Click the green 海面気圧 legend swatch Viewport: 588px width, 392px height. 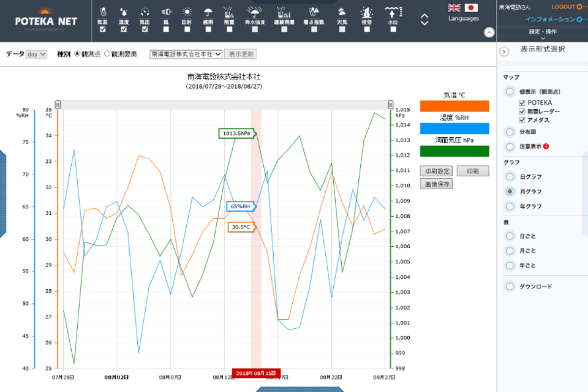pyautogui.click(x=454, y=151)
